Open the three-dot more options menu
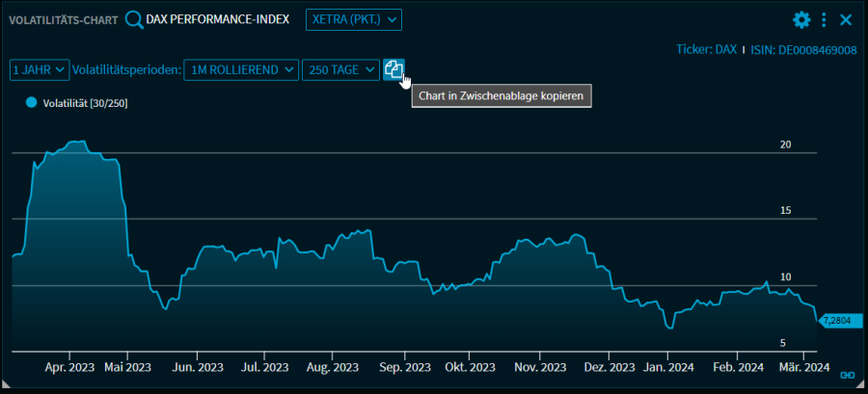 (824, 19)
